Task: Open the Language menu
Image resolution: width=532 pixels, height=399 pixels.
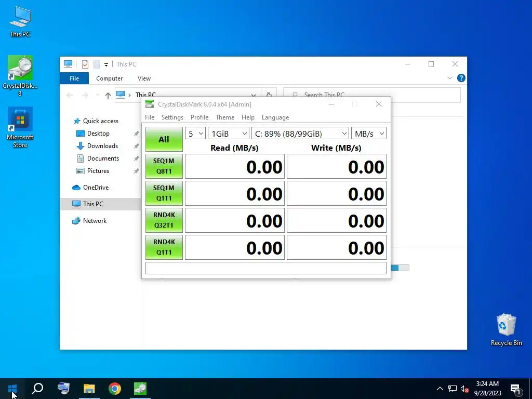Action: (x=275, y=117)
